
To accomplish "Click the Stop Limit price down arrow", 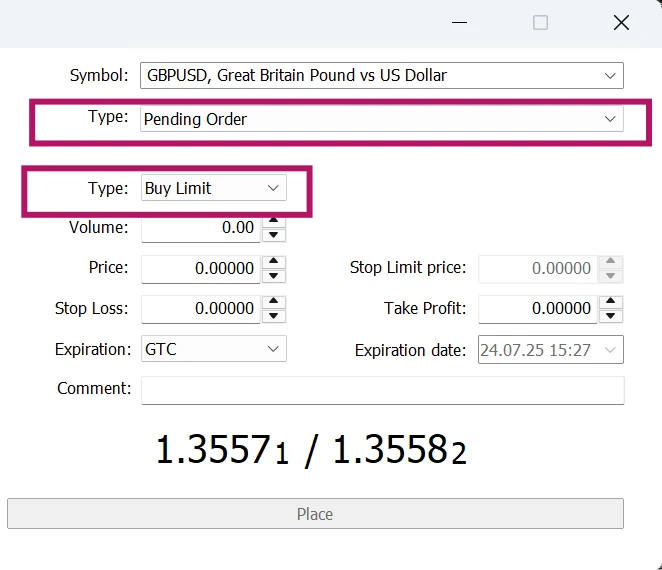I will (610, 276).
